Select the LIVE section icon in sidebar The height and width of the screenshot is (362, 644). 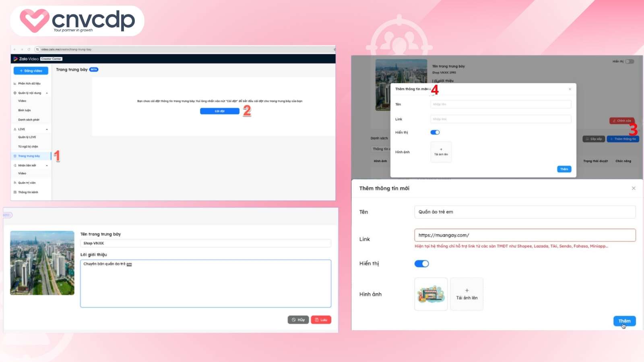point(14,129)
